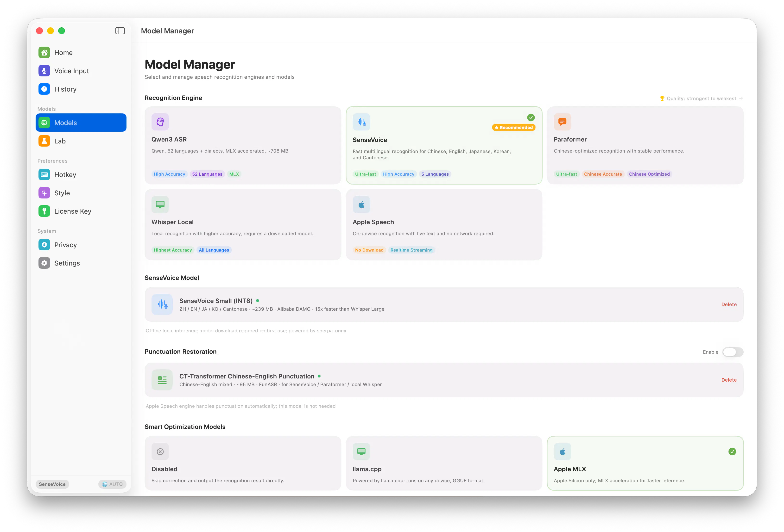Click the Whisper Local monitor icon
Viewport: 784px width, 532px height.
coord(160,204)
